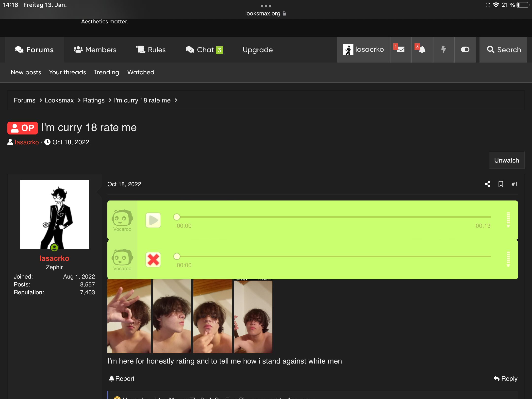Viewport: 532px width, 399px height.
Task: Share post #1 via share icon
Action: pyautogui.click(x=487, y=184)
